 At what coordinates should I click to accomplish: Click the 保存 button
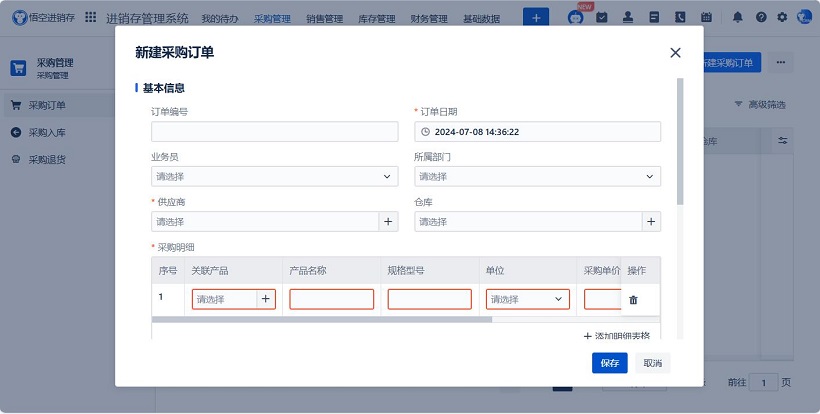point(609,363)
